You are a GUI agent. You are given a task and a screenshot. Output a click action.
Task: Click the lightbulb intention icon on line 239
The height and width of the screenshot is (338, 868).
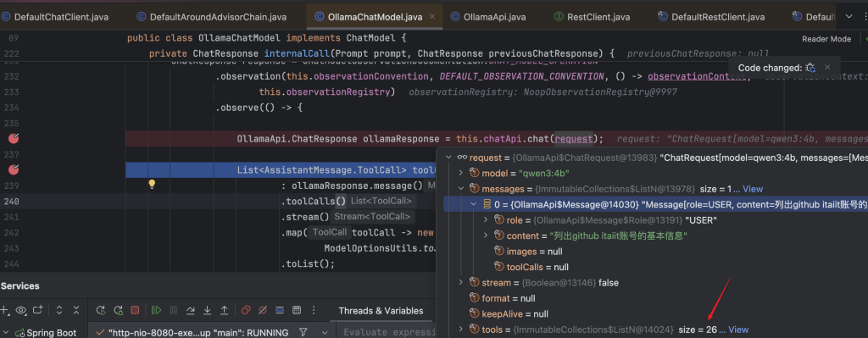(x=152, y=185)
